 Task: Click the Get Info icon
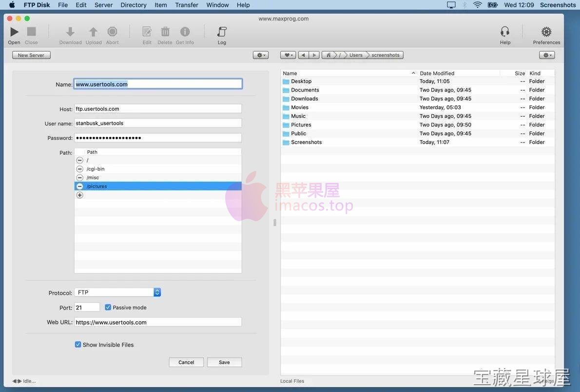click(185, 32)
